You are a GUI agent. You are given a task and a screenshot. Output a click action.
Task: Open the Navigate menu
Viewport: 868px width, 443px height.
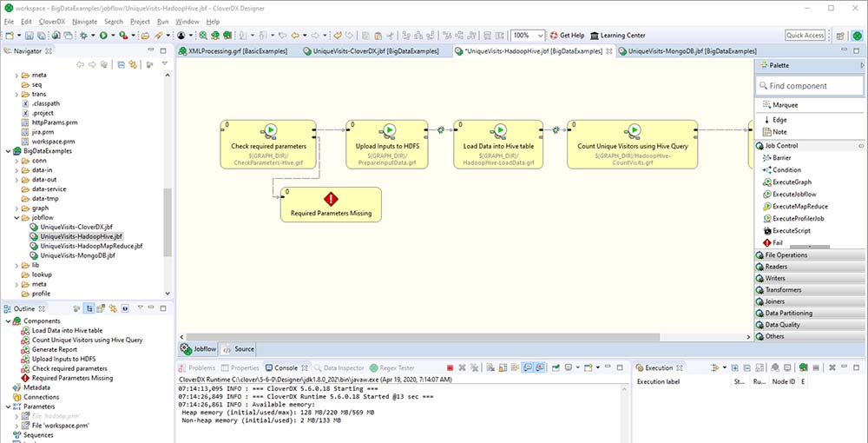(84, 22)
